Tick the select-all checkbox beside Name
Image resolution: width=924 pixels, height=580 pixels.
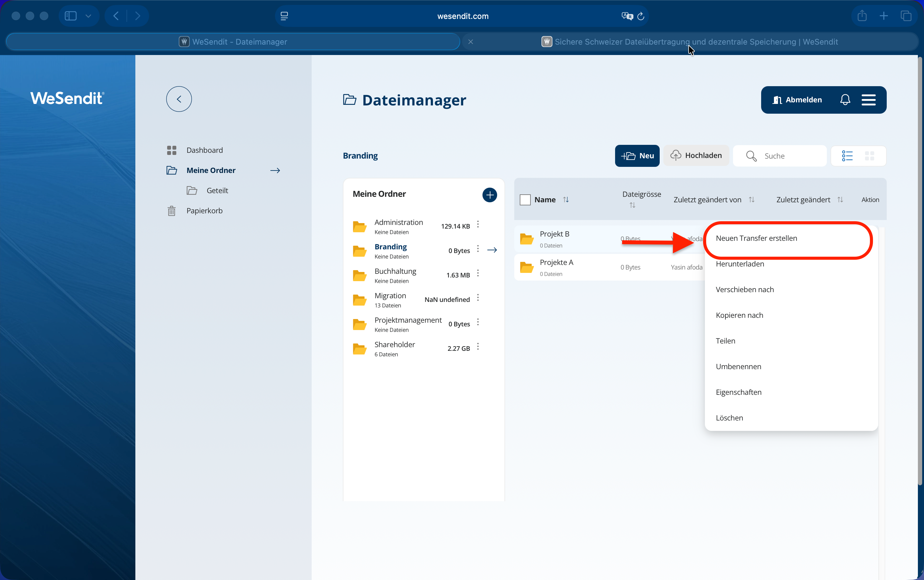[x=525, y=200]
